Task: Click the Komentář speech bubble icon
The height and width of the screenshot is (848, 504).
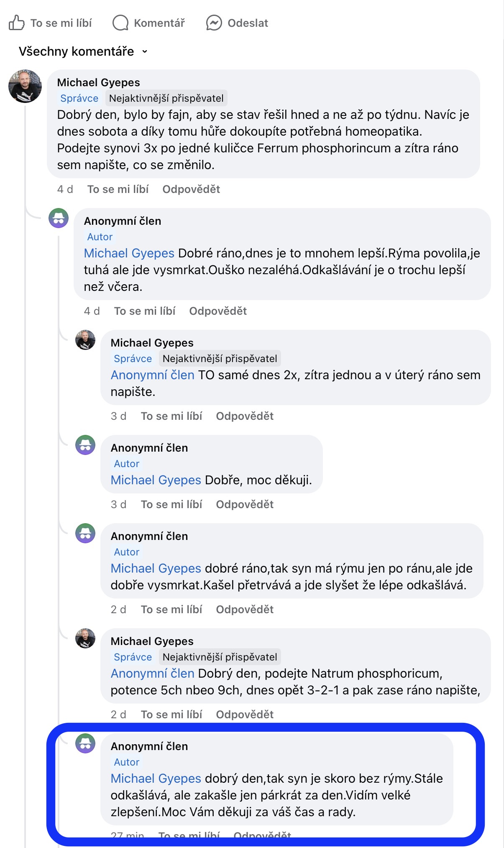Action: tap(120, 23)
